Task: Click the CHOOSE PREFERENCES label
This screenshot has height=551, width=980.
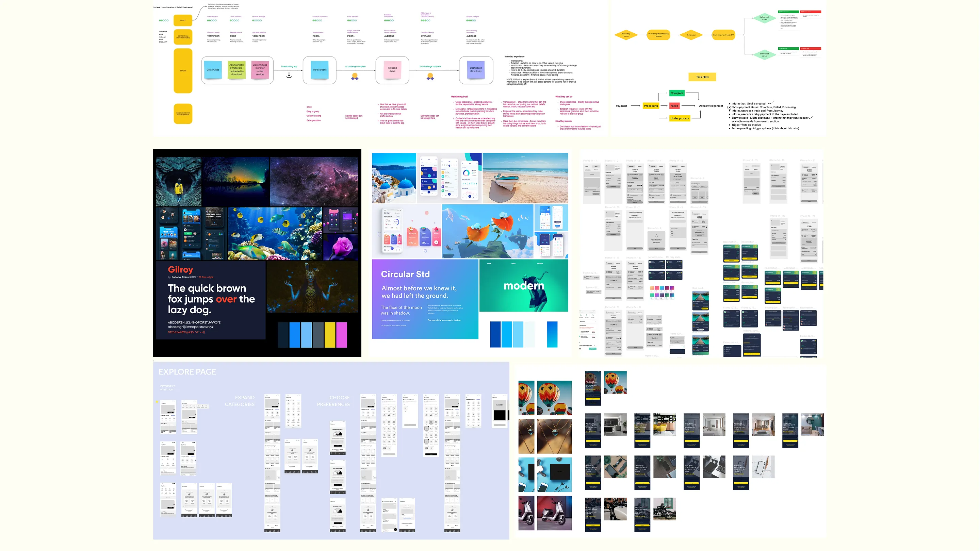Action: coord(333,401)
